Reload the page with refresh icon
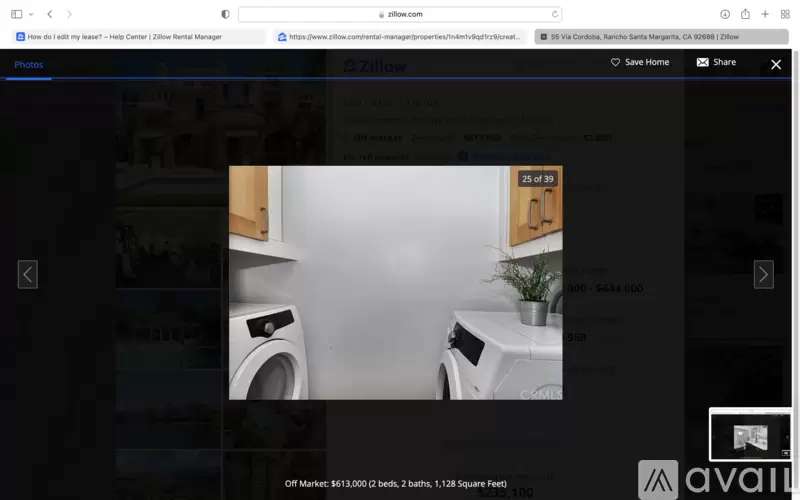Viewport: 800px width, 500px height. pos(555,14)
